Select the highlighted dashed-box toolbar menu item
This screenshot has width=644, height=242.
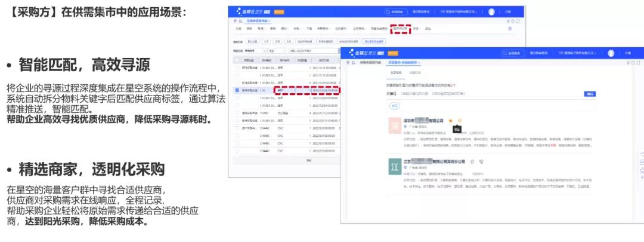400,28
